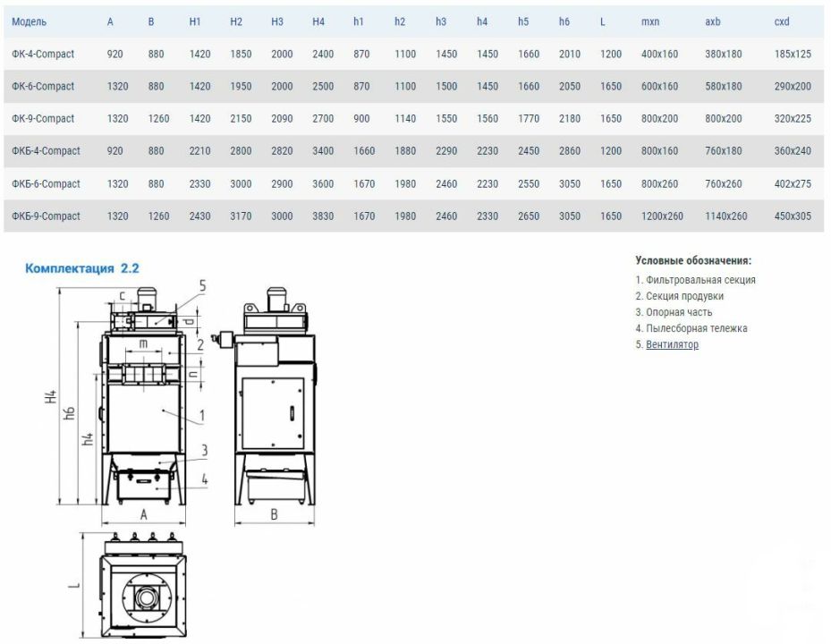Select the ФКБ-4-Compact model row
Image resolution: width=831 pixels, height=644 pixels.
(413, 151)
